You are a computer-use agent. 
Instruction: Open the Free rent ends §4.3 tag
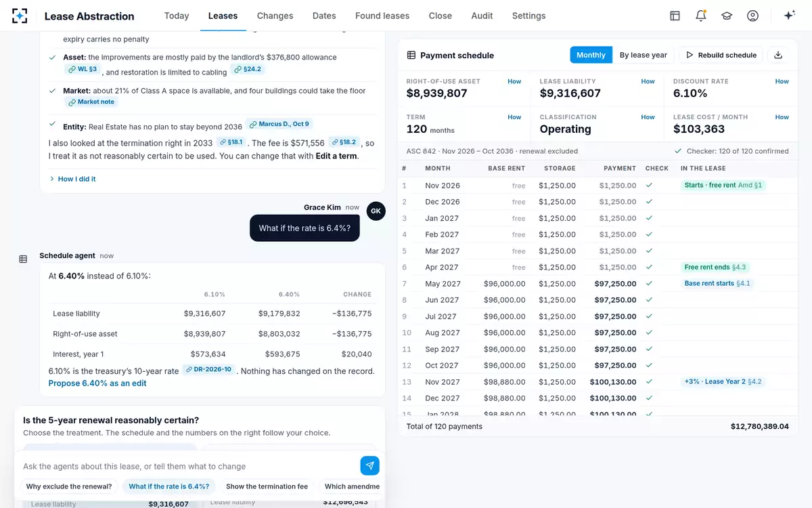(715, 268)
